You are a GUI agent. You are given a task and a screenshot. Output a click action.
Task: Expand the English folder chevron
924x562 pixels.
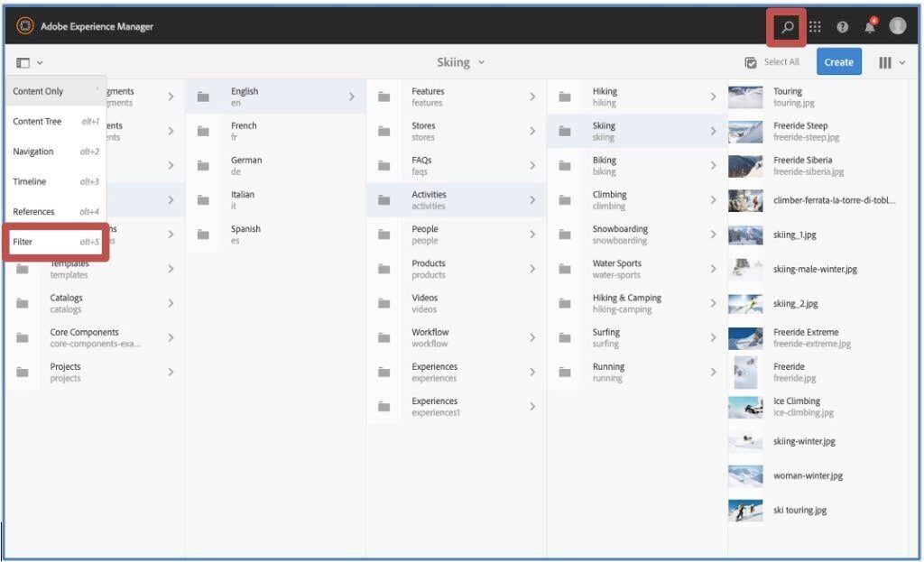(x=351, y=97)
